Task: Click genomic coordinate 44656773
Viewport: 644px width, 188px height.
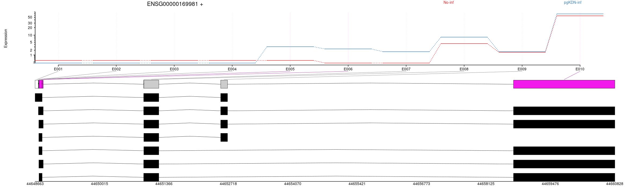Action: coord(422,184)
